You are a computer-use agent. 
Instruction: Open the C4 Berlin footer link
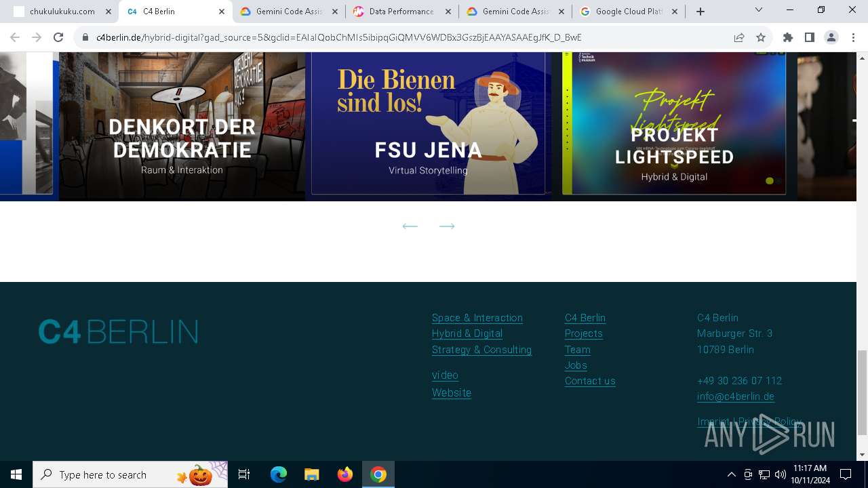(585, 318)
